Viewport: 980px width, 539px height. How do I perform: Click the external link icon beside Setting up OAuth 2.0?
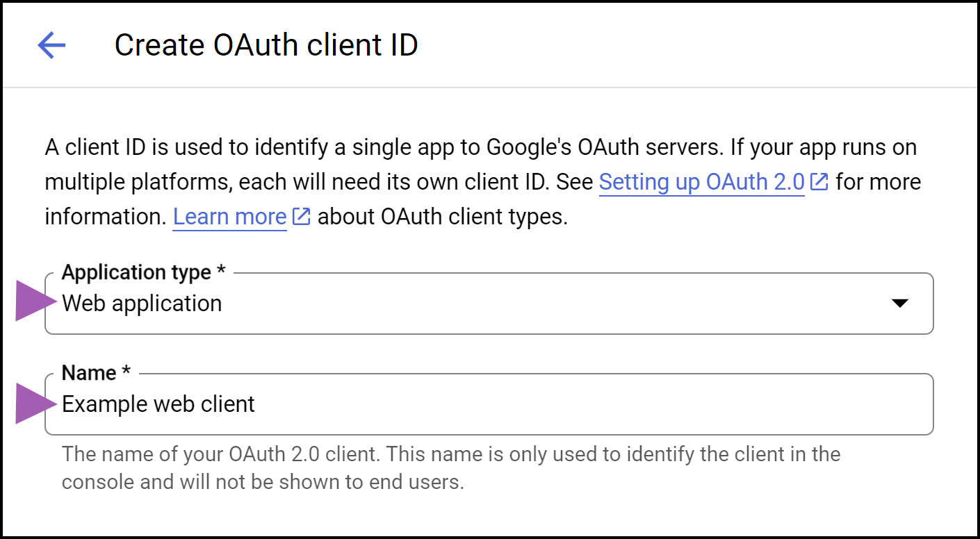click(x=818, y=181)
